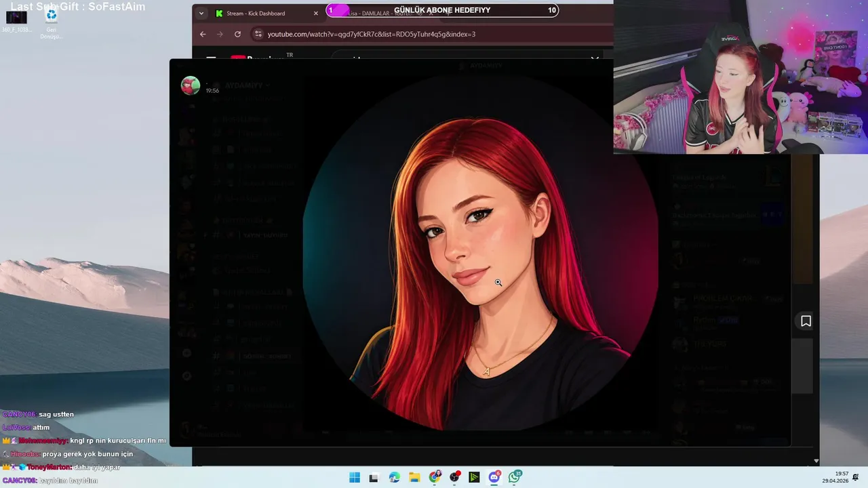Click the sender avatar in image viewer

(190, 86)
